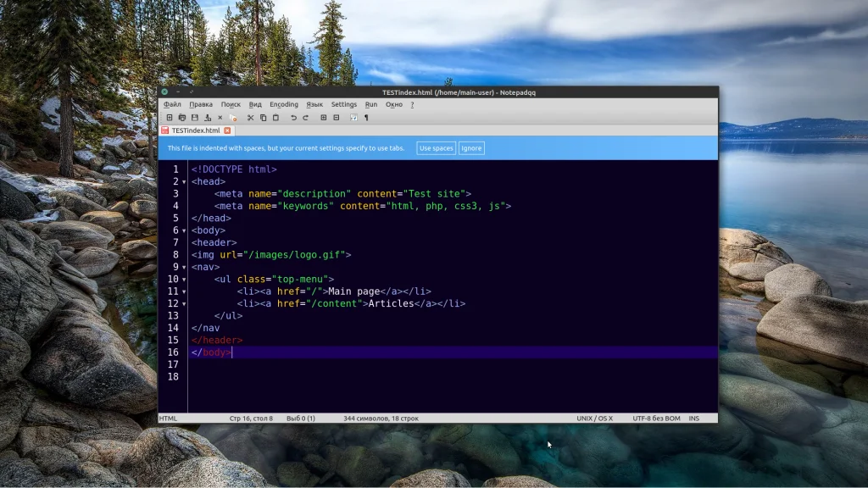Open the Вид menu
This screenshot has height=488, width=868.
255,104
